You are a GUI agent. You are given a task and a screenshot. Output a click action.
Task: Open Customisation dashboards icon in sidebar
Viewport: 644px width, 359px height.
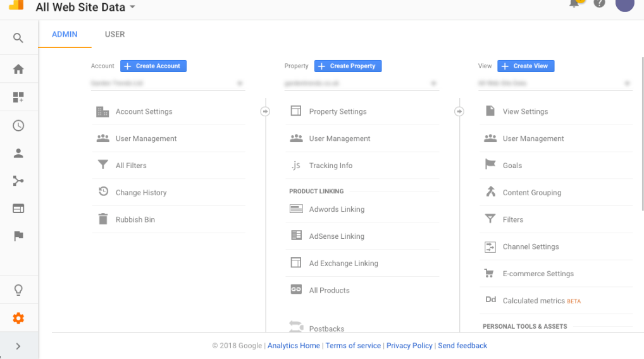[x=18, y=97]
